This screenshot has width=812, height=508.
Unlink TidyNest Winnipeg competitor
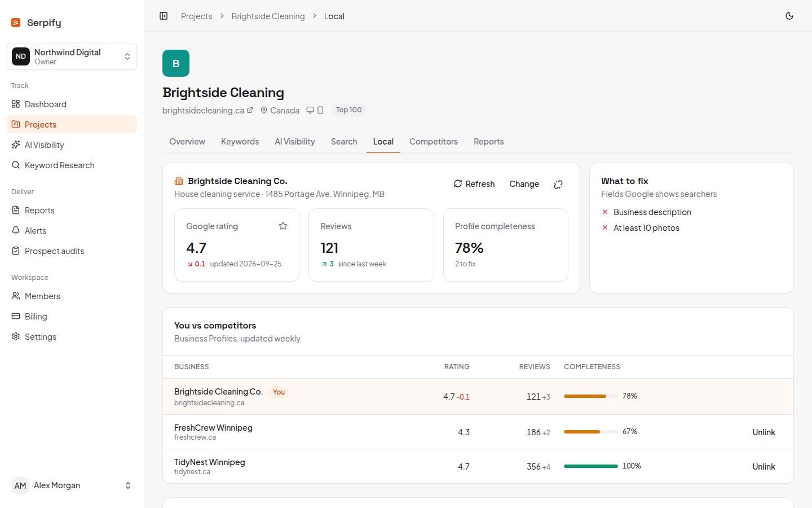[x=764, y=467]
